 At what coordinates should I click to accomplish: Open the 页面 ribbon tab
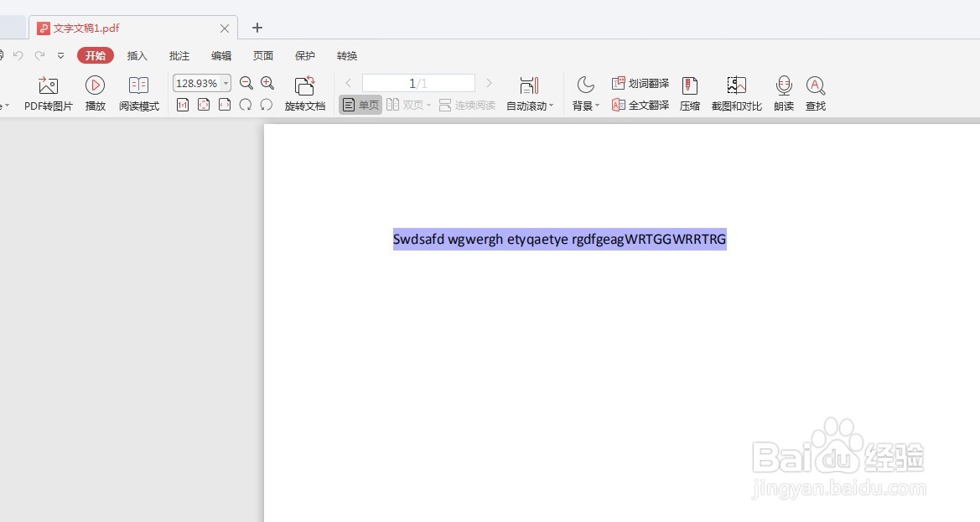tap(263, 55)
